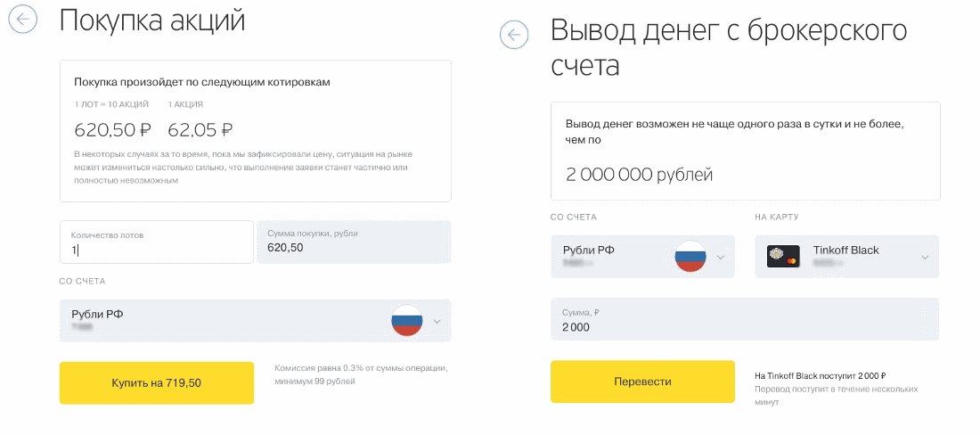Select the Рубли РФ withdrawal account
Image resolution: width=980 pixels, height=435 pixels.
pyautogui.click(x=642, y=256)
